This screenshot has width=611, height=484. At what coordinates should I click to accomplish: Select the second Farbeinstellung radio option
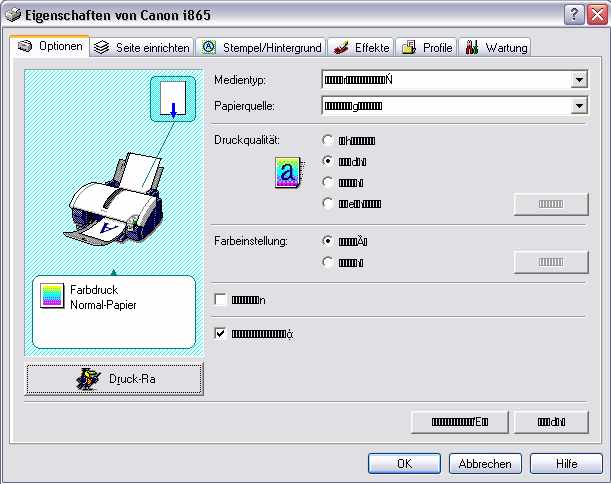[328, 262]
